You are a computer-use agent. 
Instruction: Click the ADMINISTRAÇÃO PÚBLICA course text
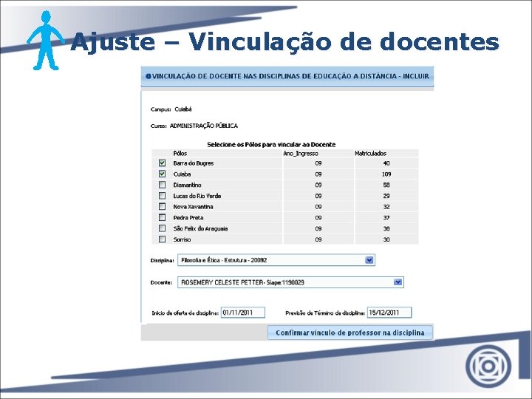(x=204, y=126)
